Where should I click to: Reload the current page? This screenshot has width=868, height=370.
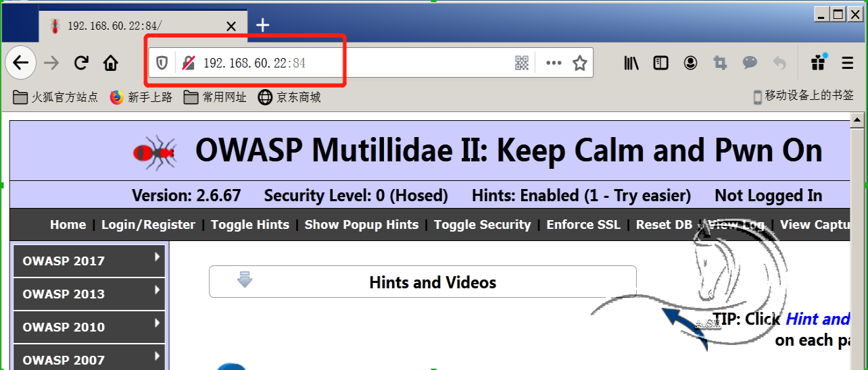[82, 63]
